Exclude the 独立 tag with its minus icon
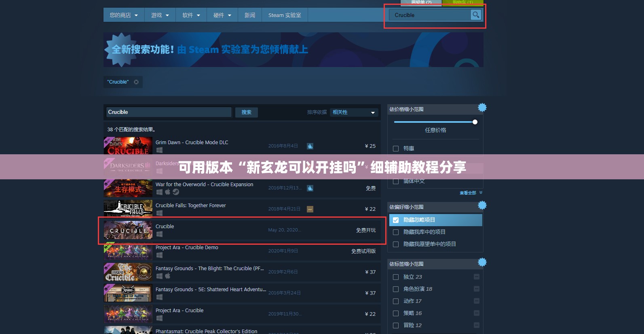This screenshot has height=334, width=644. [x=477, y=277]
